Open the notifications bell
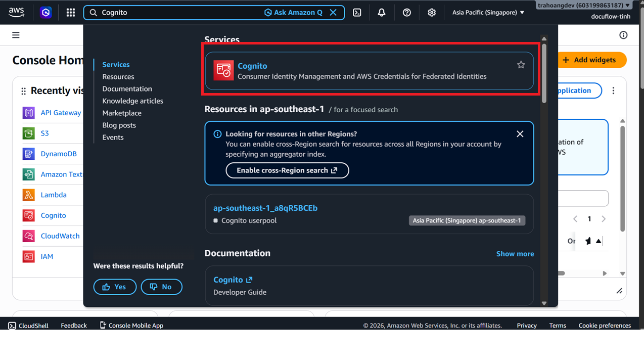This screenshot has width=644, height=364. [x=382, y=12]
